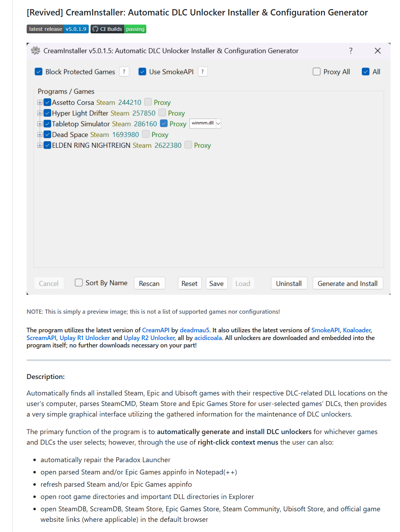This screenshot has width=400, height=532.
Task: Click the CreamInstaller gear app icon
Action: click(x=35, y=51)
